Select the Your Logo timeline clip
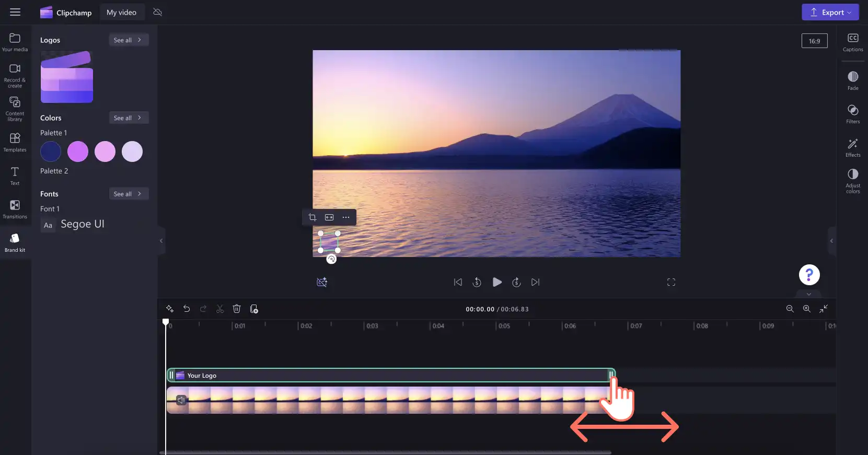 click(391, 375)
